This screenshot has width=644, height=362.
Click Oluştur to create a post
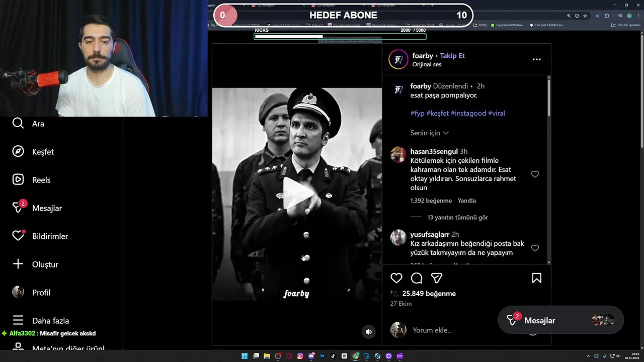pyautogui.click(x=35, y=264)
